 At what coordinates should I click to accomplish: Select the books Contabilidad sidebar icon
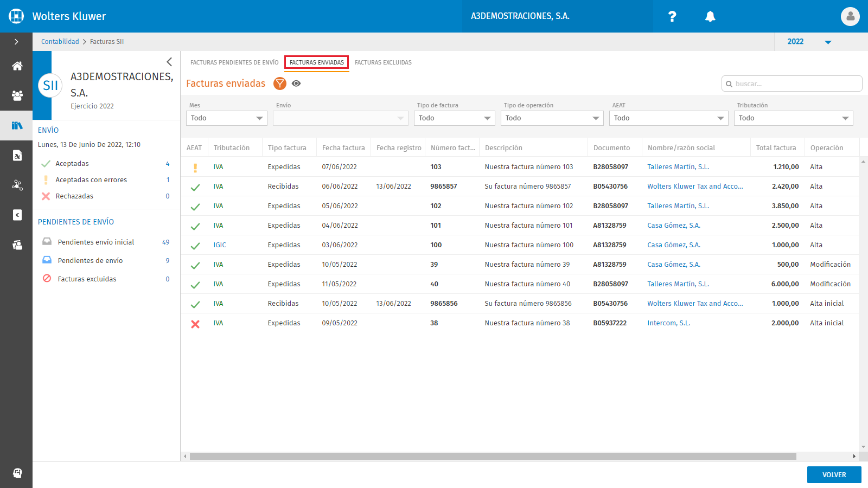[17, 125]
